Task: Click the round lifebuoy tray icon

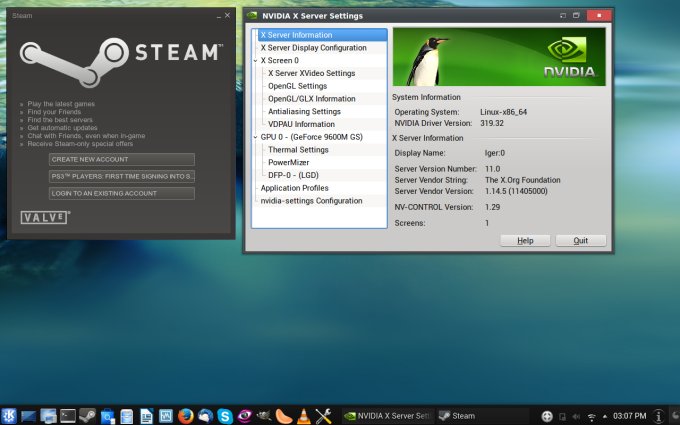Action: click(x=547, y=416)
